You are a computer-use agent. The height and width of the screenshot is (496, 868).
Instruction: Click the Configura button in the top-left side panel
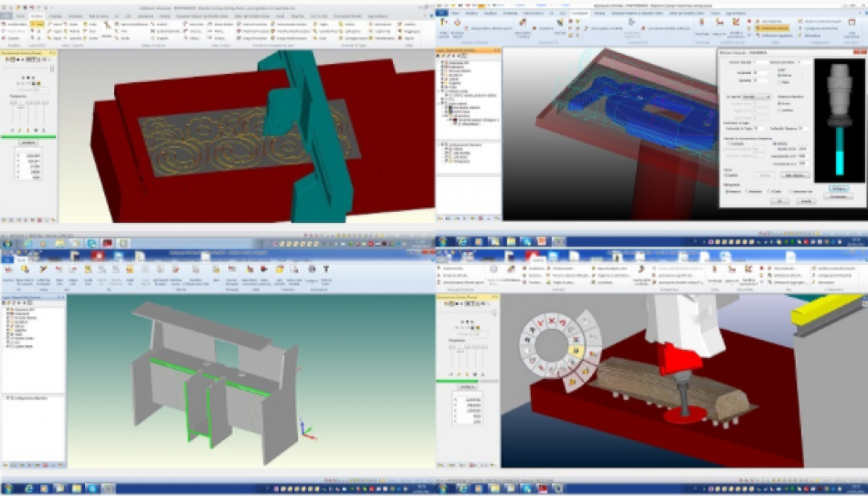[x=27, y=143]
